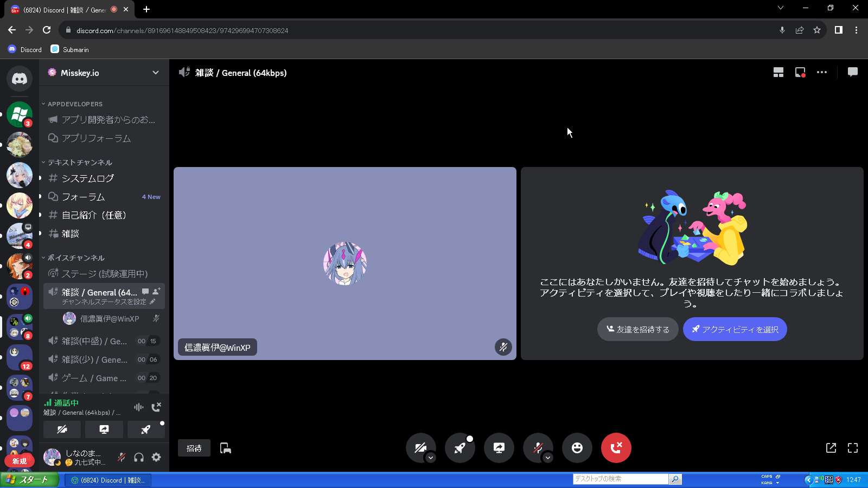Click 信濃眞伊@WinXP video tile avatar
Screen dimensions: 868x488
(x=345, y=264)
